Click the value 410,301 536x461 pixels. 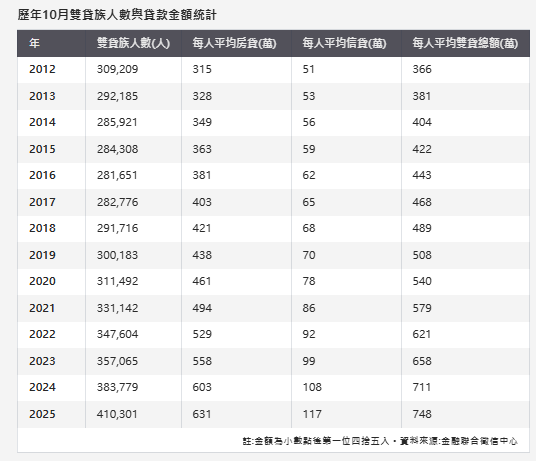click(x=117, y=414)
